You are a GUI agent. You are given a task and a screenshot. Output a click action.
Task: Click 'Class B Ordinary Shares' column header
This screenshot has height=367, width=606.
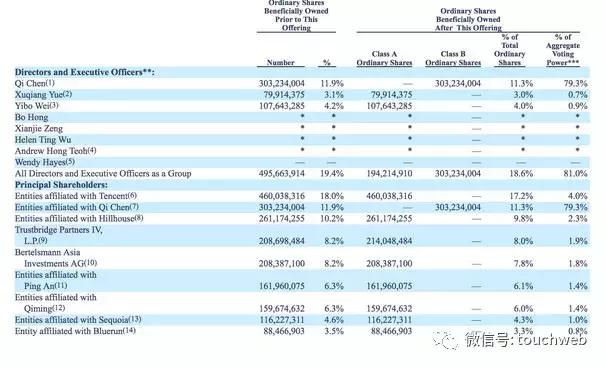(x=453, y=58)
